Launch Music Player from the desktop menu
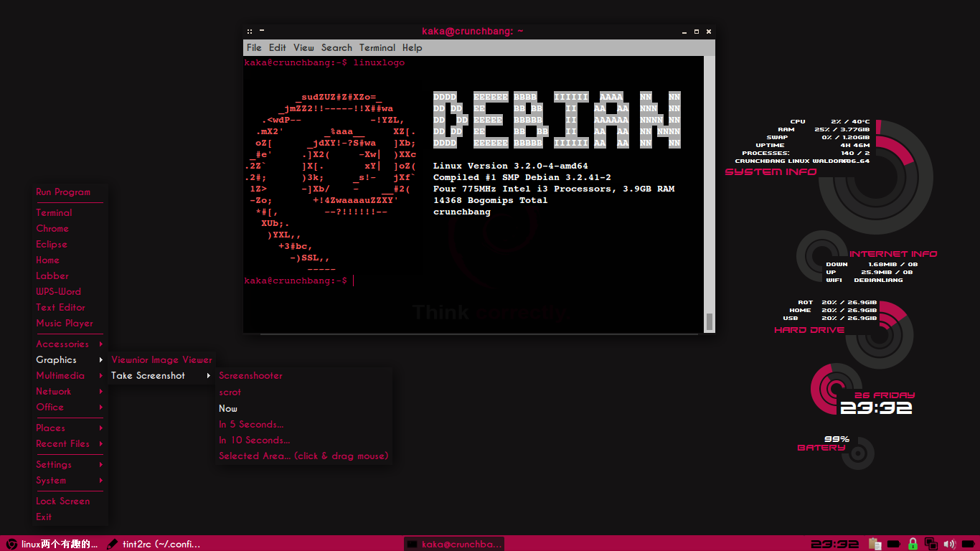The width and height of the screenshot is (980, 551). click(x=70, y=323)
